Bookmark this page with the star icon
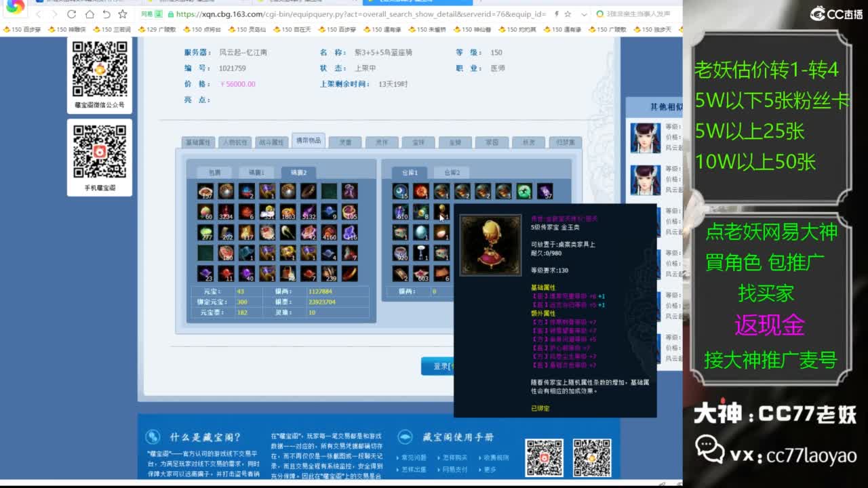This screenshot has width=868, height=488. coord(123,14)
